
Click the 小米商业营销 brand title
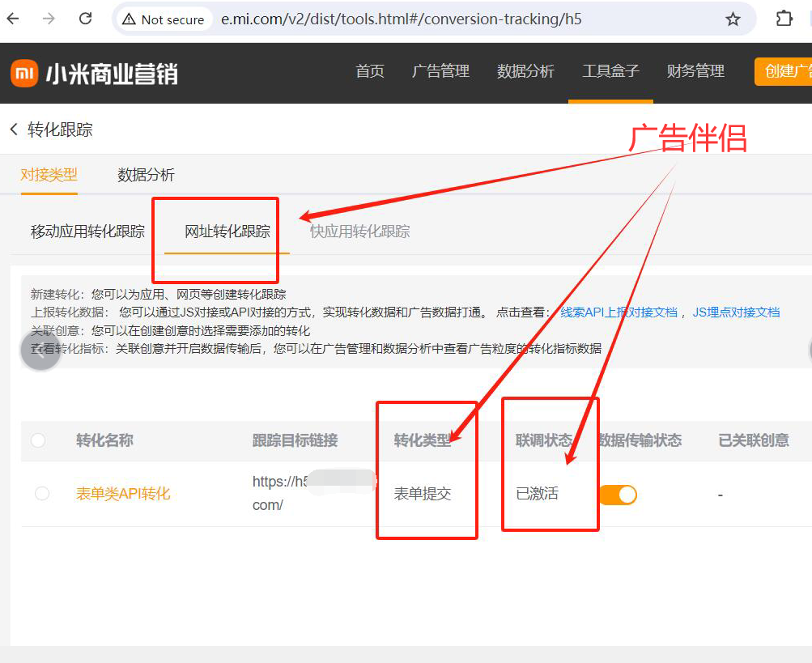pos(112,74)
